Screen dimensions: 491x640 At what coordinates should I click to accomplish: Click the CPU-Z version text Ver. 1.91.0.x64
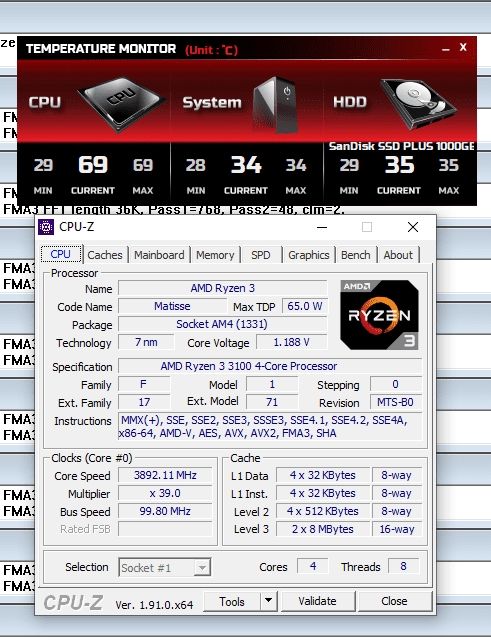click(x=154, y=604)
